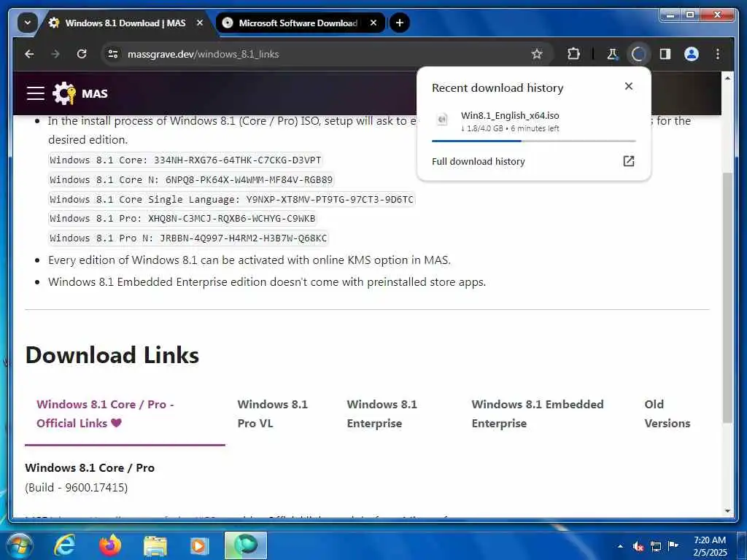Open Chrome Labs flask icon
The image size is (747, 560).
click(x=613, y=54)
